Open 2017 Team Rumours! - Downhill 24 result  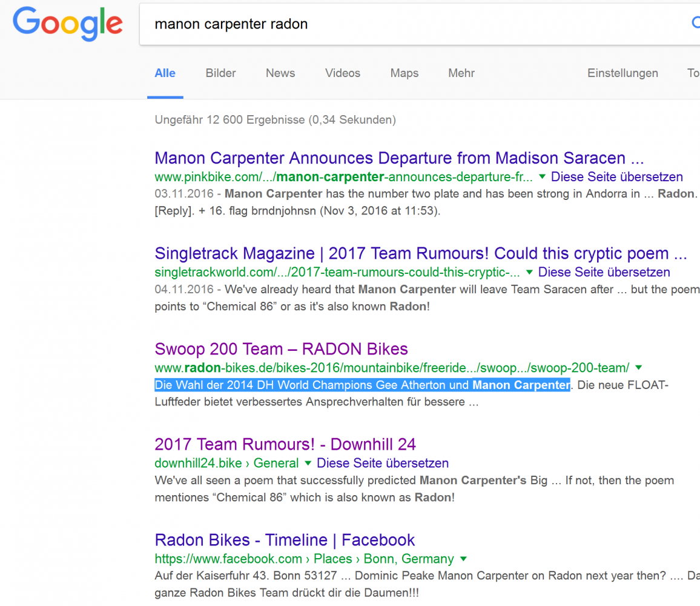tap(285, 445)
